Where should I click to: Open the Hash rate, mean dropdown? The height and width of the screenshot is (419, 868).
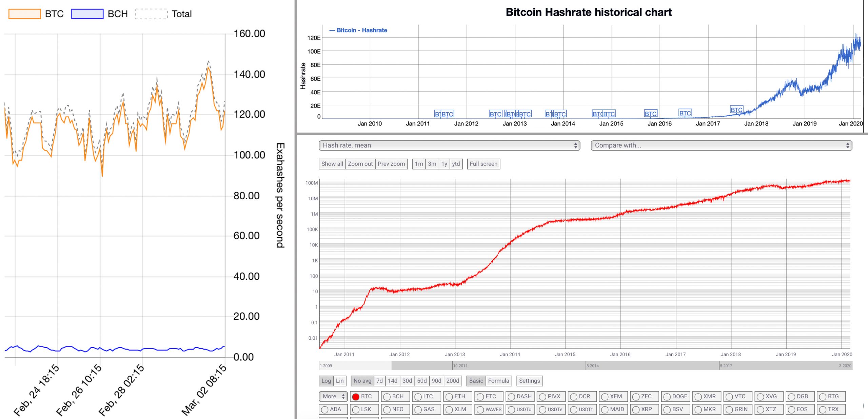pos(449,145)
